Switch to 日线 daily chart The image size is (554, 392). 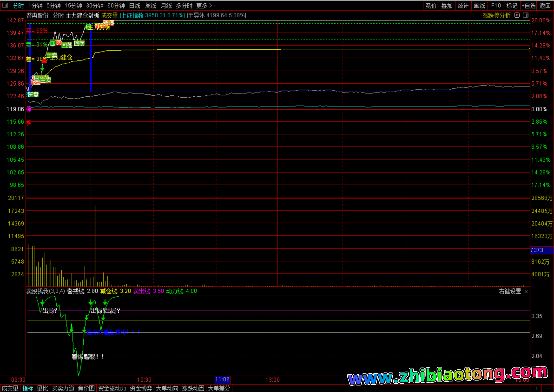(x=134, y=6)
